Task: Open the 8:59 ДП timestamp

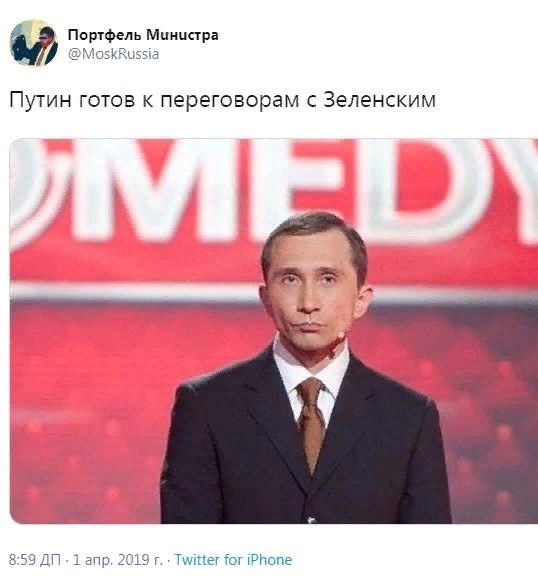Action: coord(35,560)
